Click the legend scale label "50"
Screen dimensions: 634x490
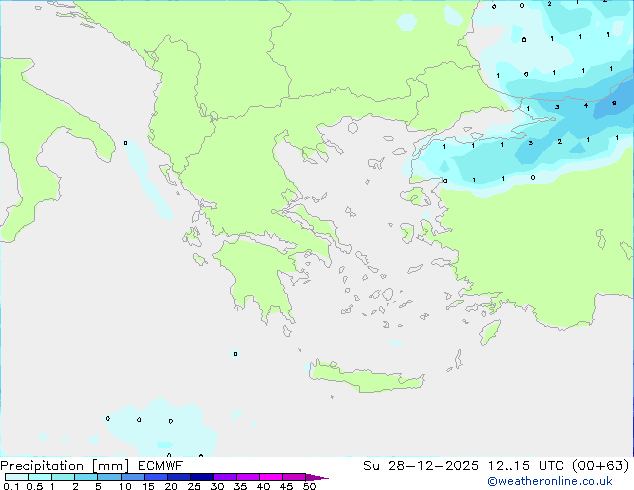309,486
